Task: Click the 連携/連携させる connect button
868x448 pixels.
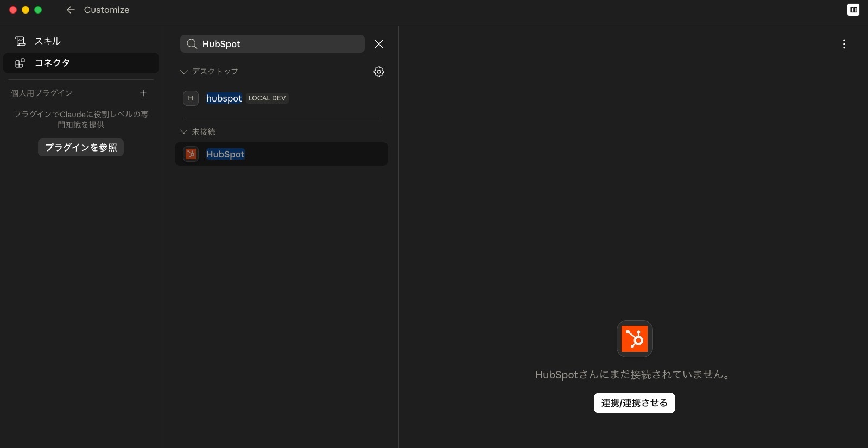Action: click(635, 403)
